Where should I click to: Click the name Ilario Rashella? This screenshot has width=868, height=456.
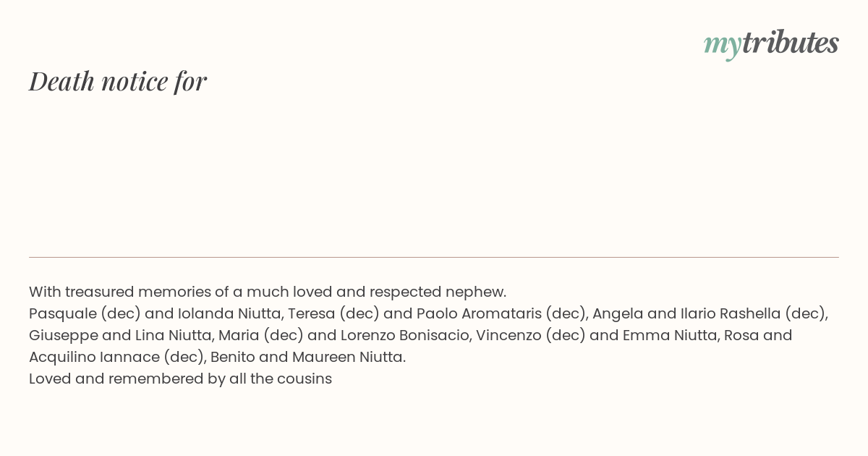point(731,314)
